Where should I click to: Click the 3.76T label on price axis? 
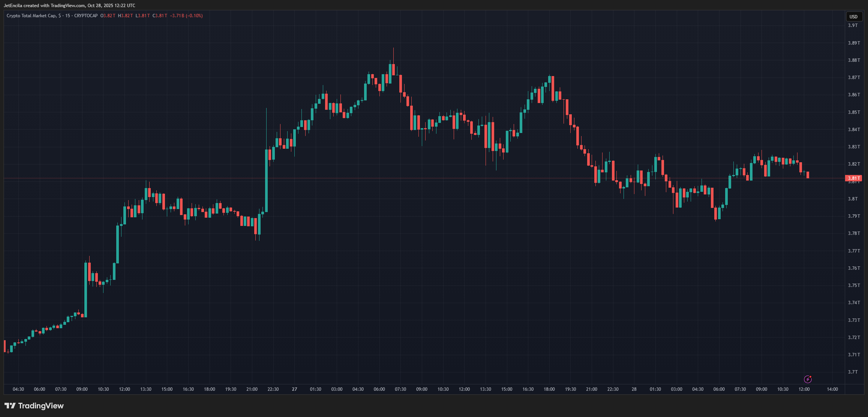point(854,268)
